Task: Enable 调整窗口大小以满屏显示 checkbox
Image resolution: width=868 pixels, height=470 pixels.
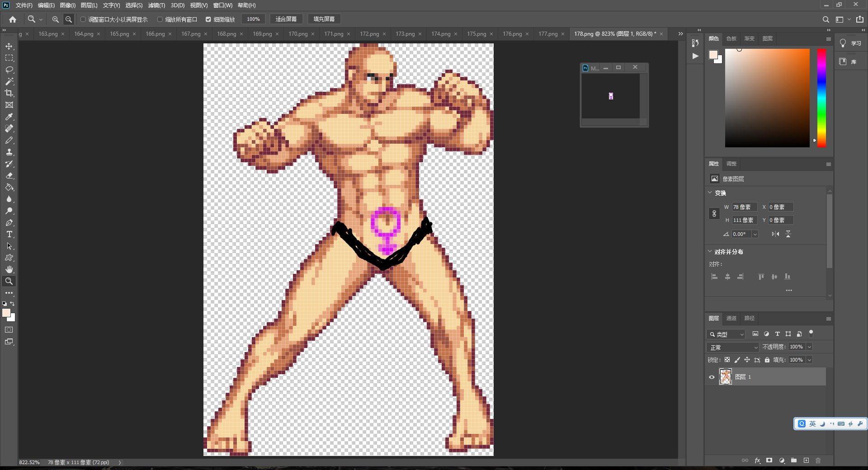Action: [83, 19]
